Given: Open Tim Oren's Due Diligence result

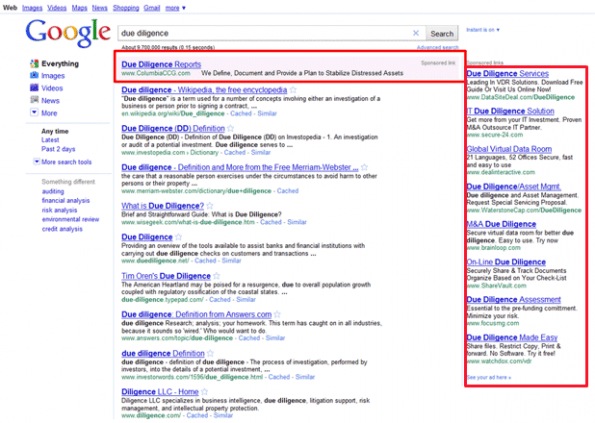Looking at the screenshot, I should (x=166, y=276).
